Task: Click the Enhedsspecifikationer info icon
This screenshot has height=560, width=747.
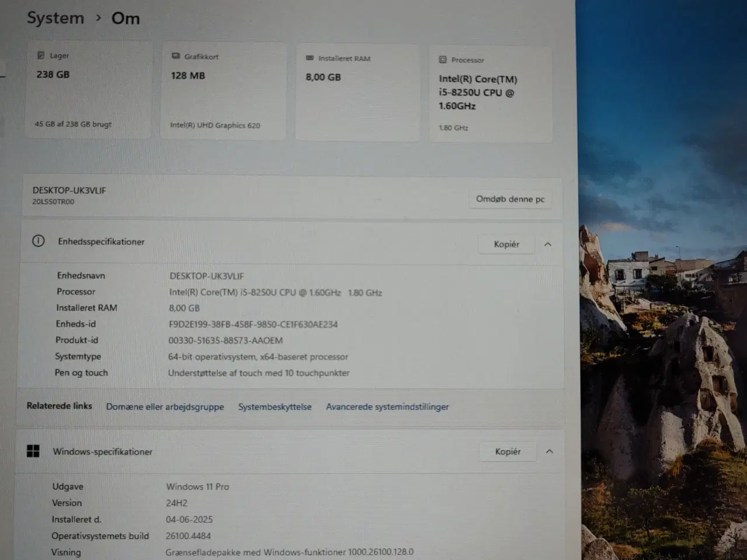Action: (x=39, y=241)
